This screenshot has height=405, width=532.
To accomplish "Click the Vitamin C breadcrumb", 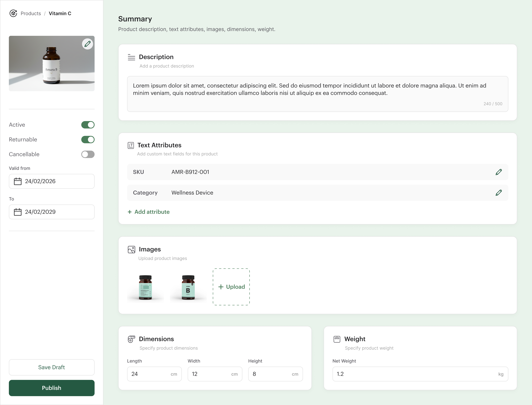I will [60, 13].
